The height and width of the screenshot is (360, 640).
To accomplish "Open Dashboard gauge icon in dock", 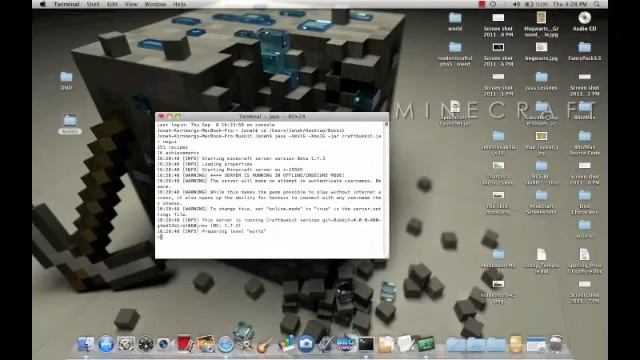I will (146, 344).
